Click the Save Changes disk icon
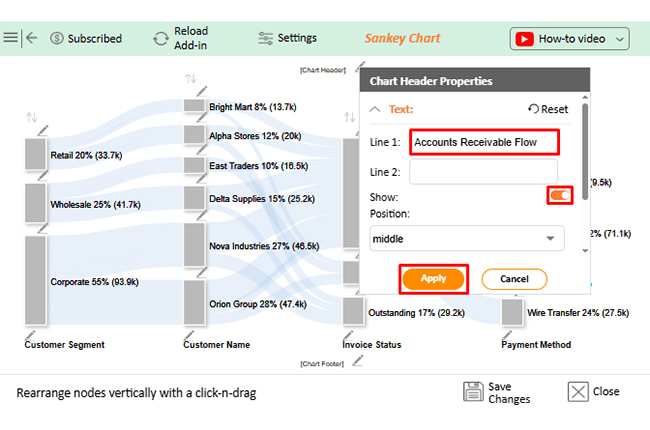 tap(474, 392)
